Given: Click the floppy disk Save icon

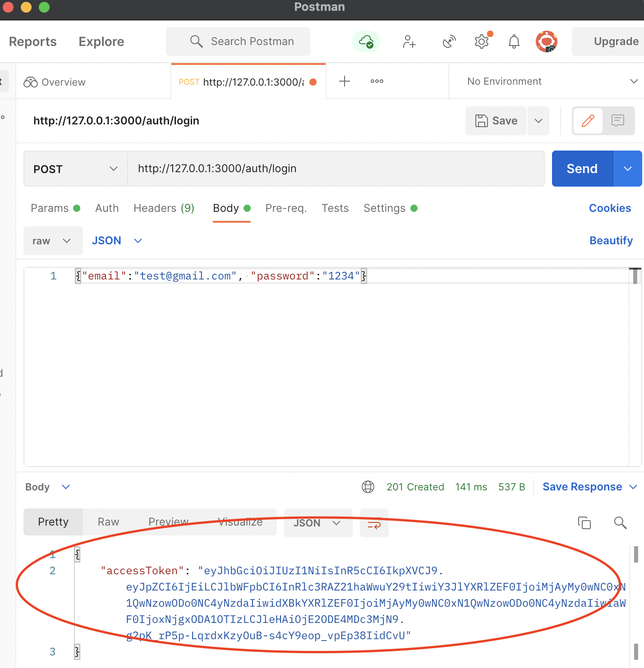Looking at the screenshot, I should coord(482,121).
